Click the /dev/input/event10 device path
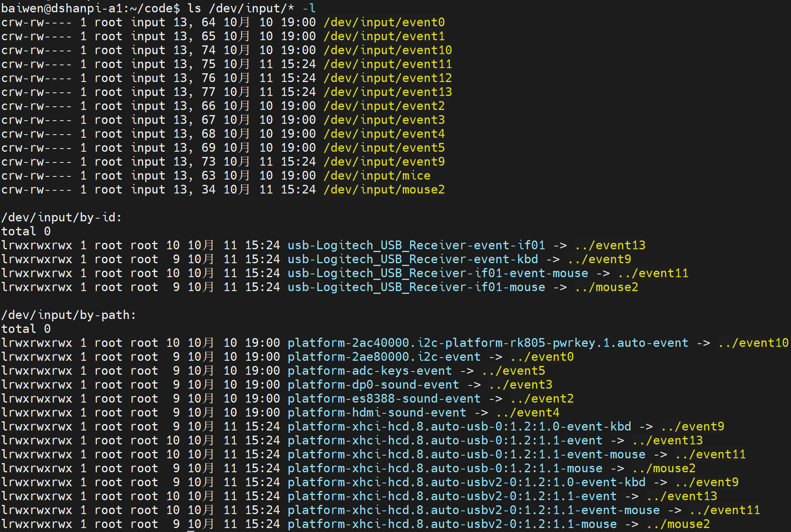 [x=387, y=50]
